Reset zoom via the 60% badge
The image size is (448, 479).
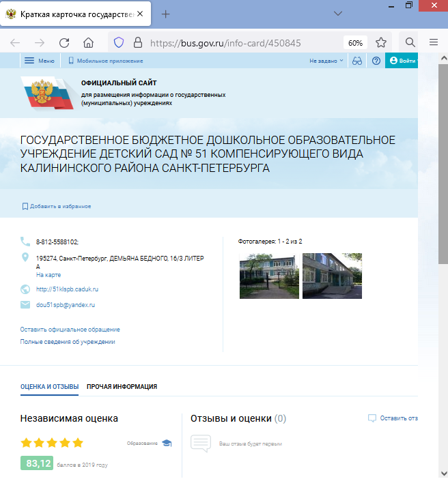[355, 43]
